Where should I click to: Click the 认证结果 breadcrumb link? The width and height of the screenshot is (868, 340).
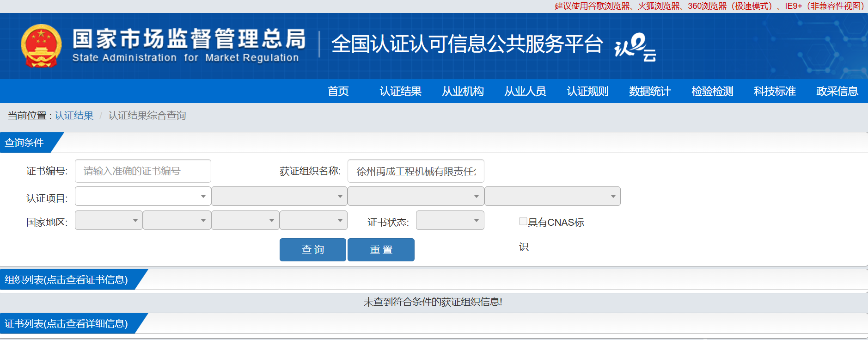coord(74,115)
